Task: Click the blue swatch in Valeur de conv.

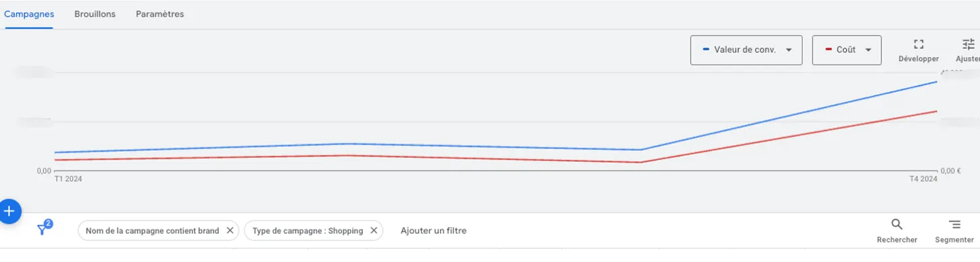Action: pyautogui.click(x=706, y=50)
